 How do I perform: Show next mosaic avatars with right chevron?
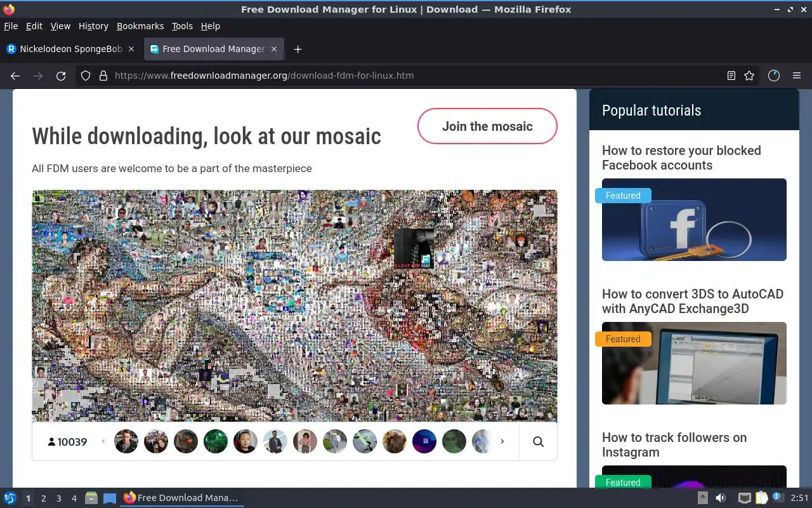pos(502,441)
